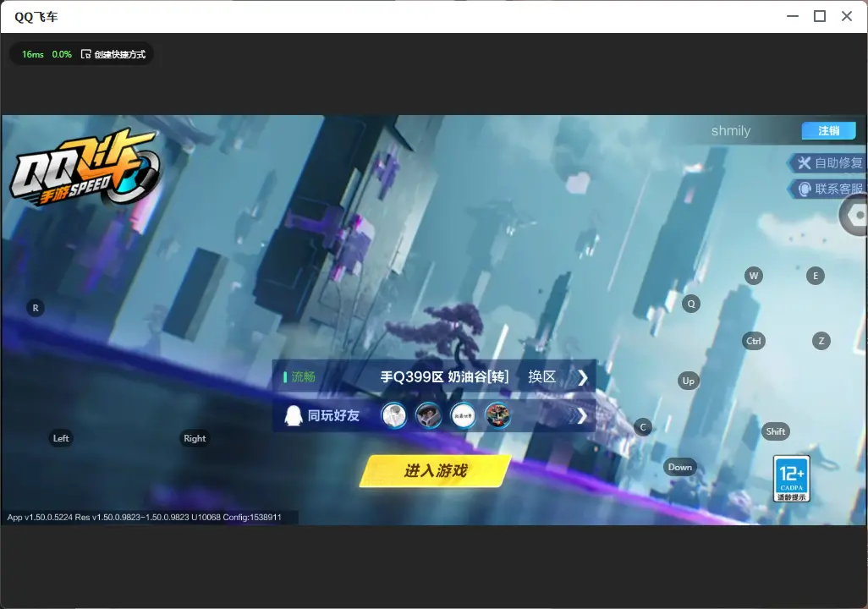Expand server row chevron arrow
Screen dimensions: 868x609
582,377
